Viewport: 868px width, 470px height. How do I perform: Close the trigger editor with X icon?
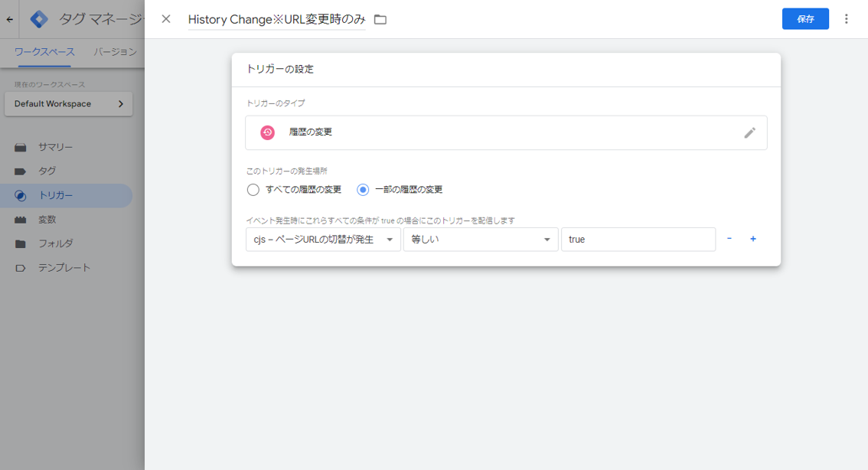tap(166, 19)
